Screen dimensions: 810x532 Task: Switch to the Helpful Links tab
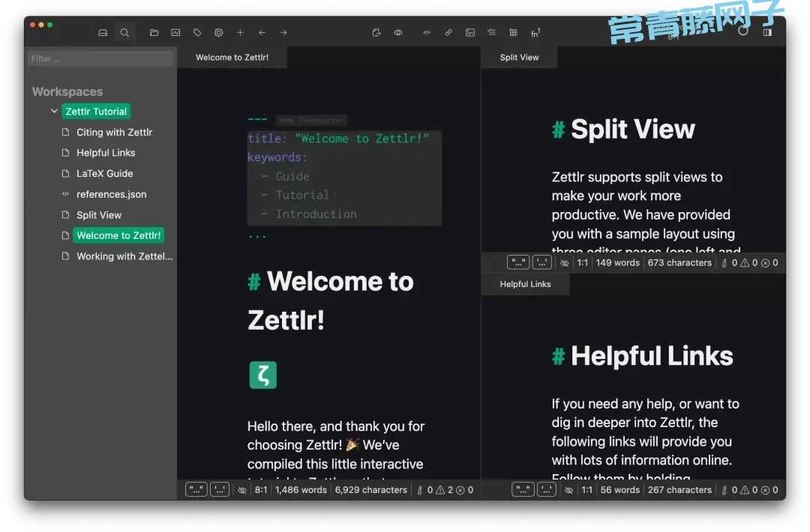click(x=525, y=284)
